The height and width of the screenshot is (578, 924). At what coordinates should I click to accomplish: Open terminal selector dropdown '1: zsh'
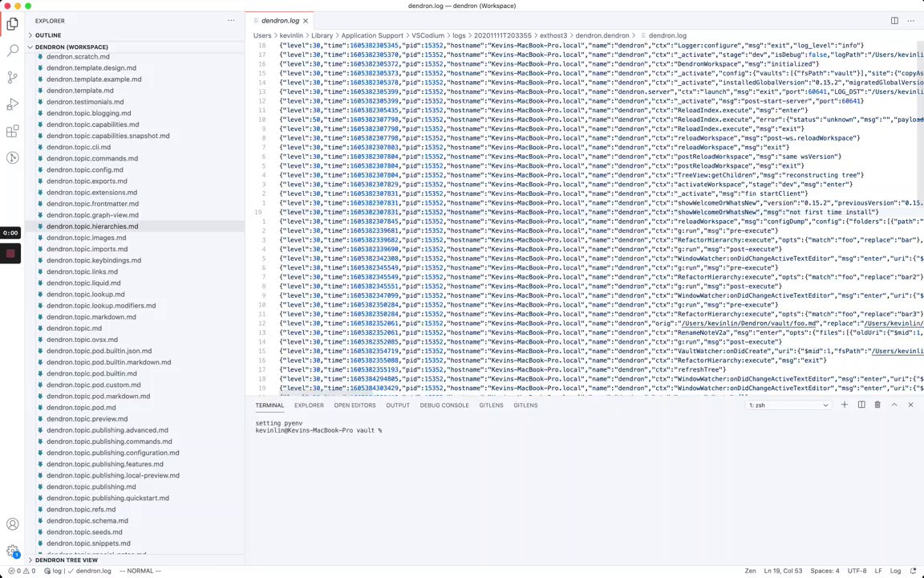coord(788,405)
